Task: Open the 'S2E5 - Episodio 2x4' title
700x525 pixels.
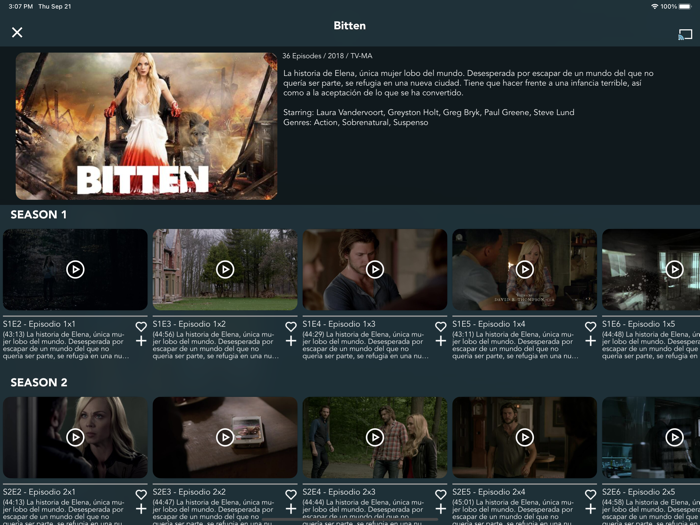Action: pos(489,492)
